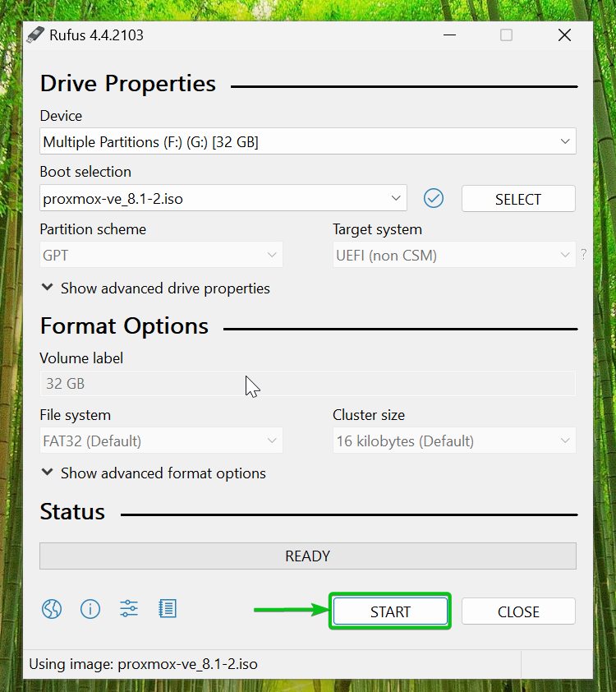This screenshot has width=616, height=692.
Task: Open the Cluster size dropdown
Action: [454, 441]
